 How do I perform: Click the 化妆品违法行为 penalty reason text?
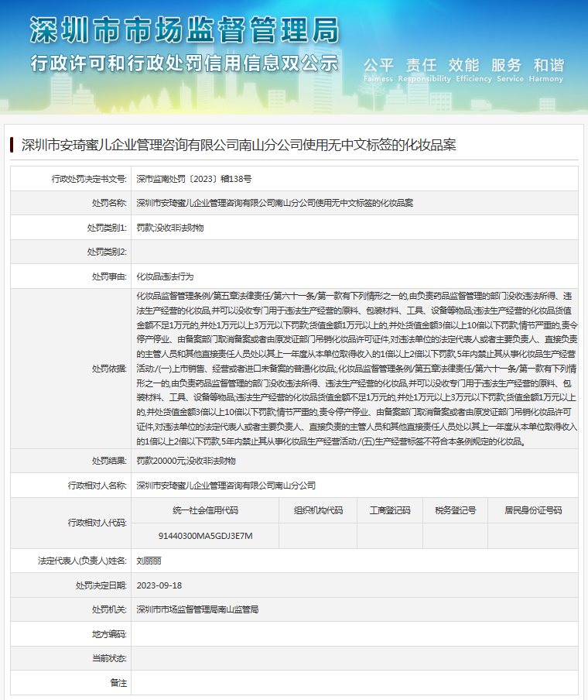[165, 276]
